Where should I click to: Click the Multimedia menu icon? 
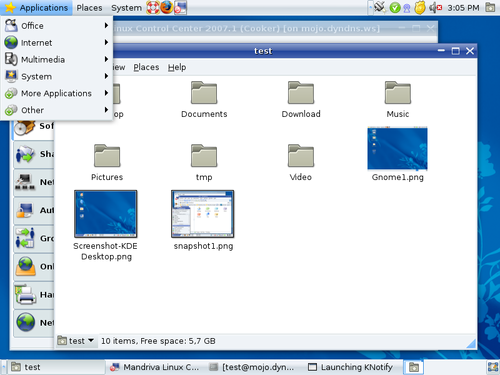click(x=11, y=59)
